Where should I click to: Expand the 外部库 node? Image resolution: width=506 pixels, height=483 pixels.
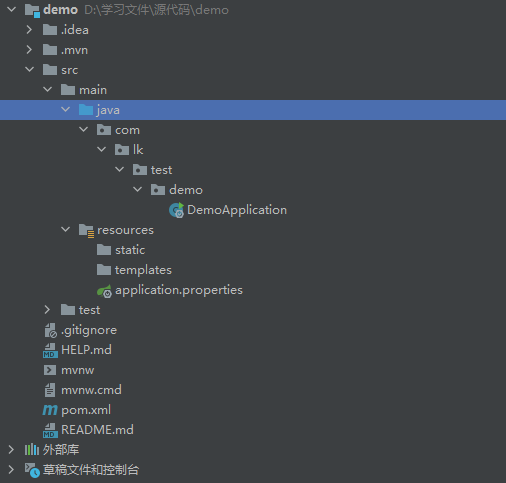click(11, 450)
